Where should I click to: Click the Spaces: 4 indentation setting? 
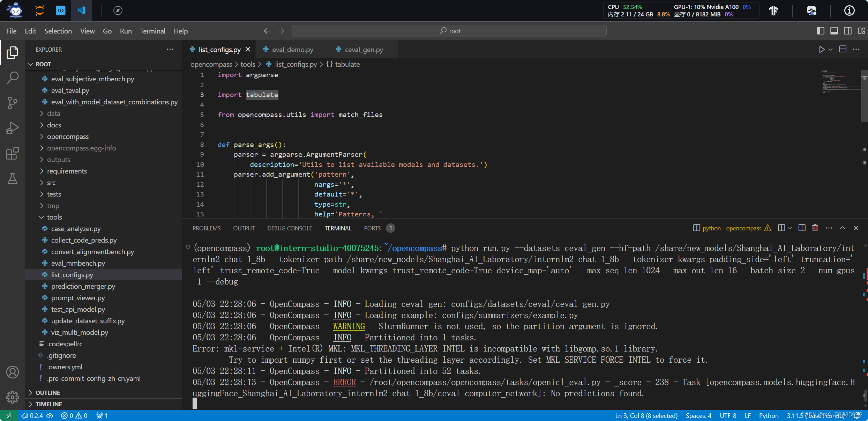click(698, 415)
